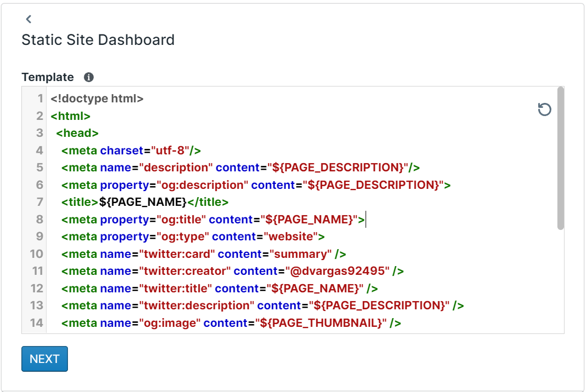Click the "website" og:type value
Viewport: 587px width, 392px height.
point(291,237)
